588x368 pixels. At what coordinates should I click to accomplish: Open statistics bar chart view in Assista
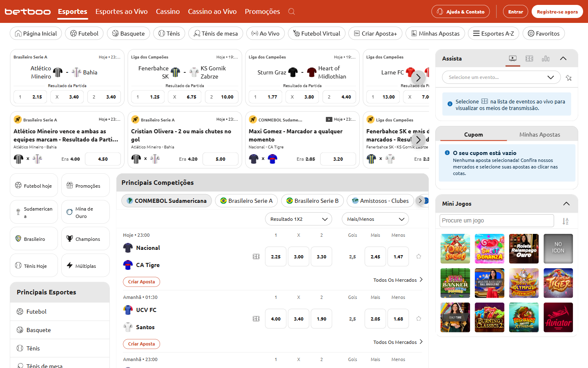(x=546, y=58)
